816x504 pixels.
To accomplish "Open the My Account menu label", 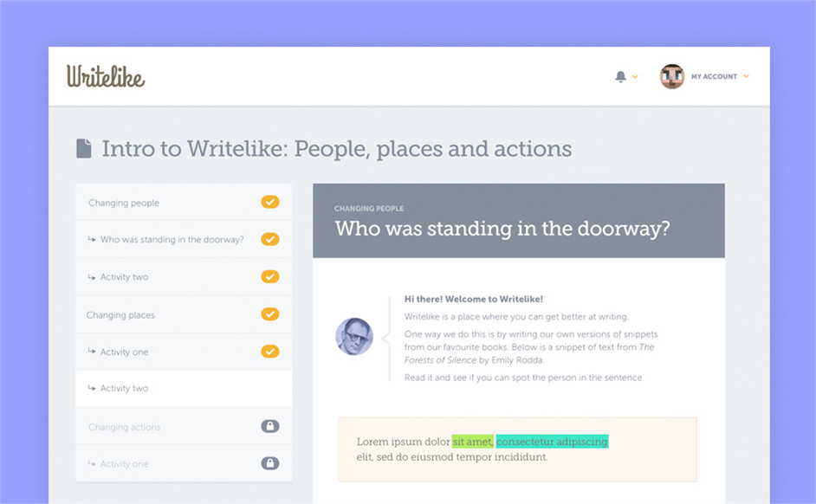I will tap(714, 76).
